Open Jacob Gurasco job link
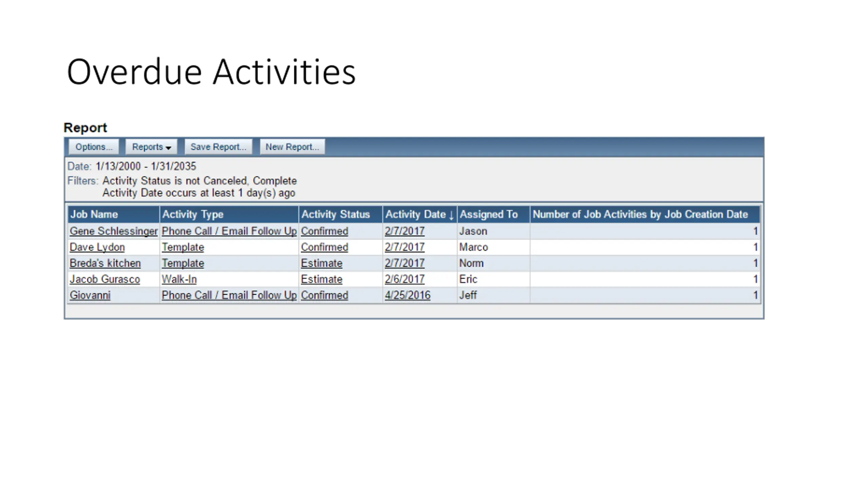This screenshot has width=868, height=488. pos(105,279)
